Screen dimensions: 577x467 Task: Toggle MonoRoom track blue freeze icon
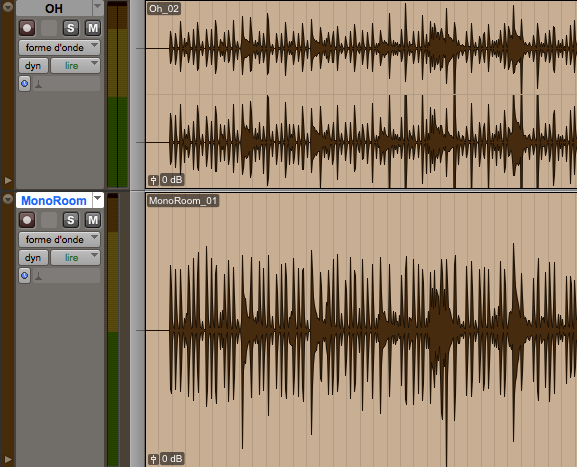point(25,275)
